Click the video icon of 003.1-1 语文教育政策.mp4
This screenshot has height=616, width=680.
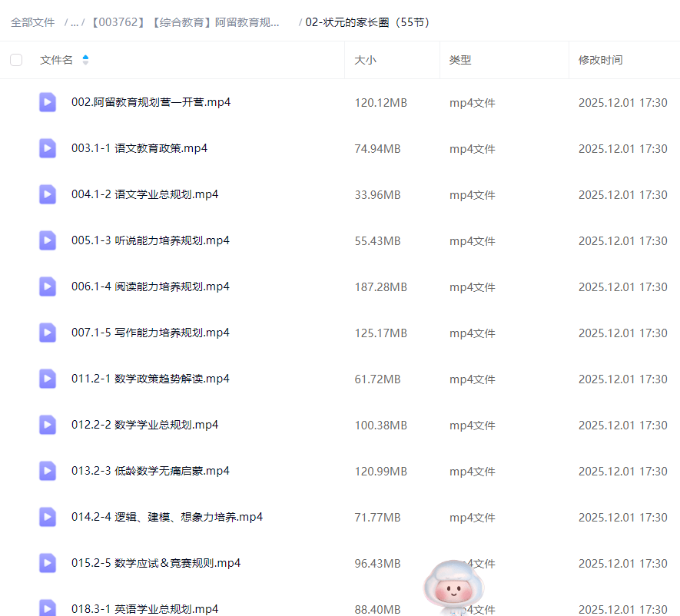click(48, 147)
